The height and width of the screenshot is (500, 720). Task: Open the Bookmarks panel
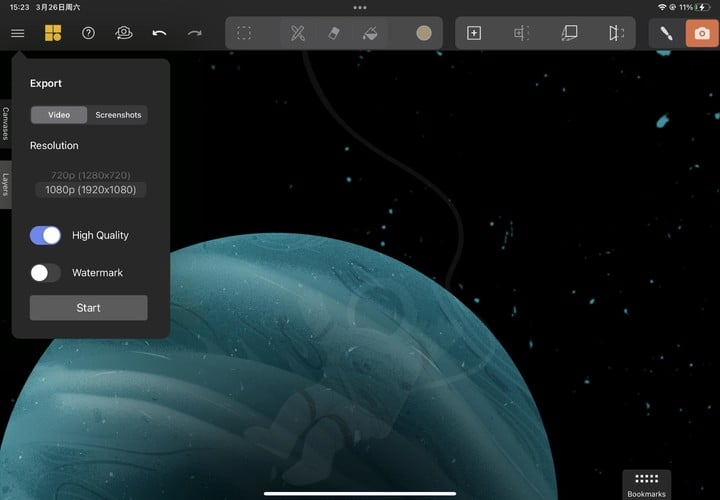pyautogui.click(x=647, y=485)
